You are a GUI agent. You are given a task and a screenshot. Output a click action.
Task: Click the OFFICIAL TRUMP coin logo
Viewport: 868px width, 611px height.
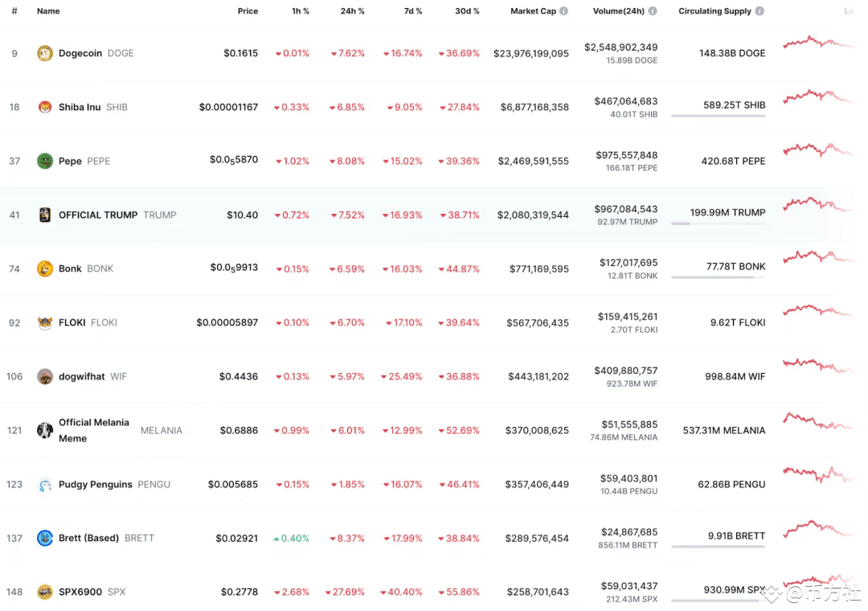[x=45, y=215]
